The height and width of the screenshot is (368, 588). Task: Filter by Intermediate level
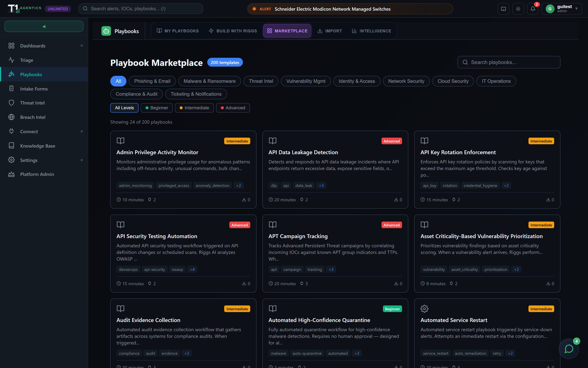(x=194, y=108)
